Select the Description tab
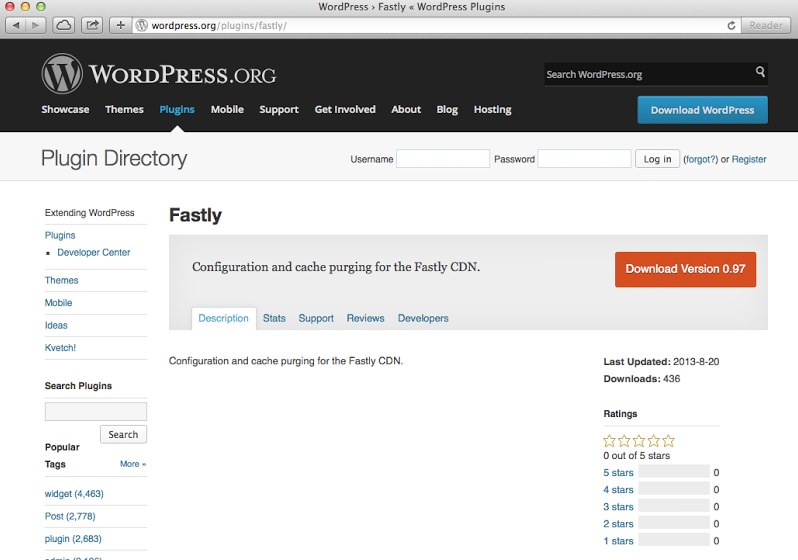 [223, 318]
